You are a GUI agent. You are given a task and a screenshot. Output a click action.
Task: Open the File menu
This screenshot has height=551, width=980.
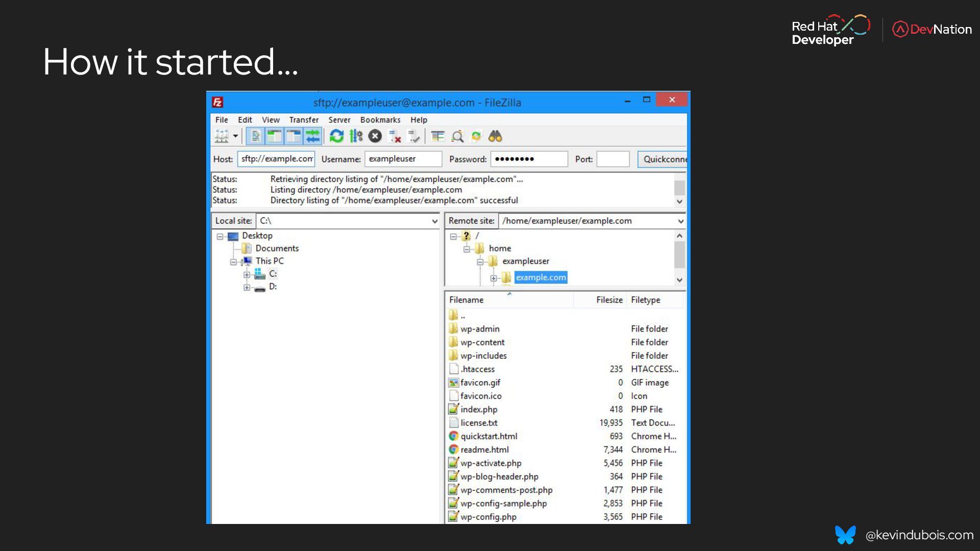(222, 120)
